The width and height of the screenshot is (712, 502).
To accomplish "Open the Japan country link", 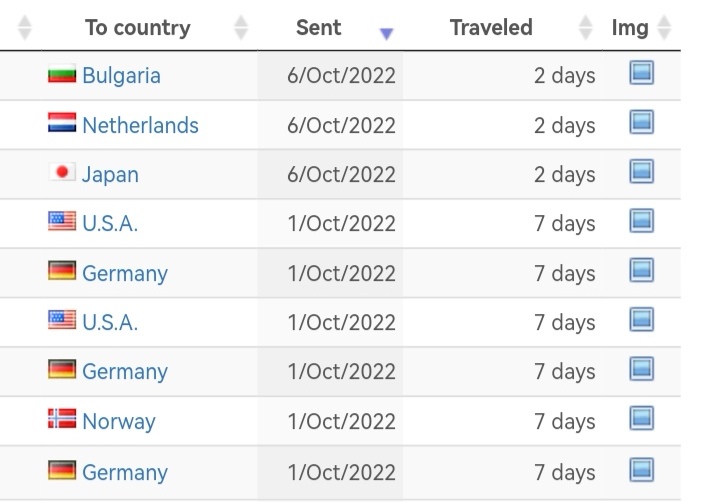I will point(110,175).
